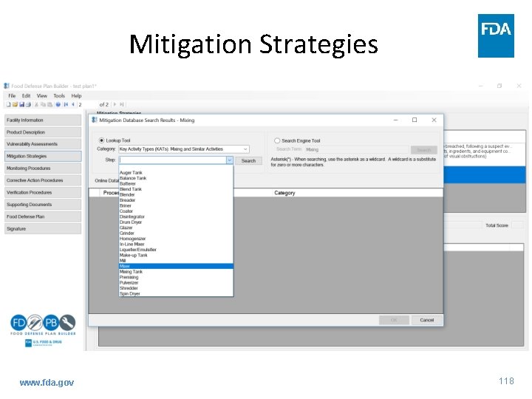This screenshot has width=532, height=399.
Task: Click the Print toolbar icon
Action: (x=28, y=104)
